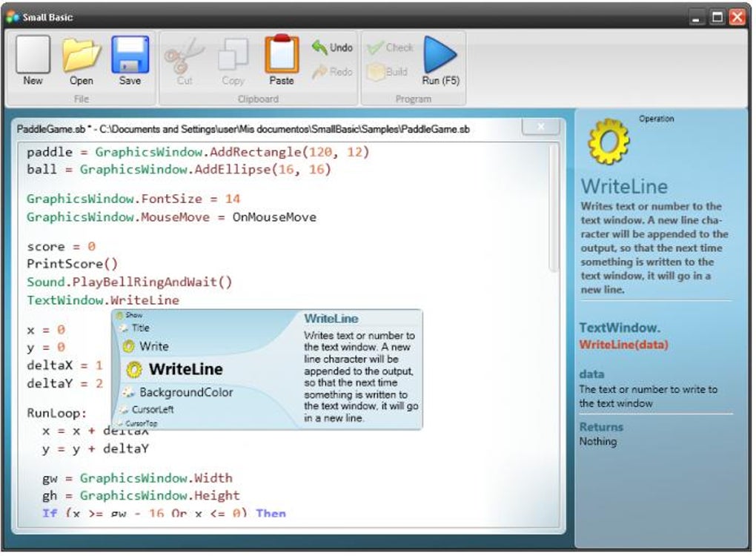Pick BackgroundColor from the IntelliSense list

click(x=177, y=392)
